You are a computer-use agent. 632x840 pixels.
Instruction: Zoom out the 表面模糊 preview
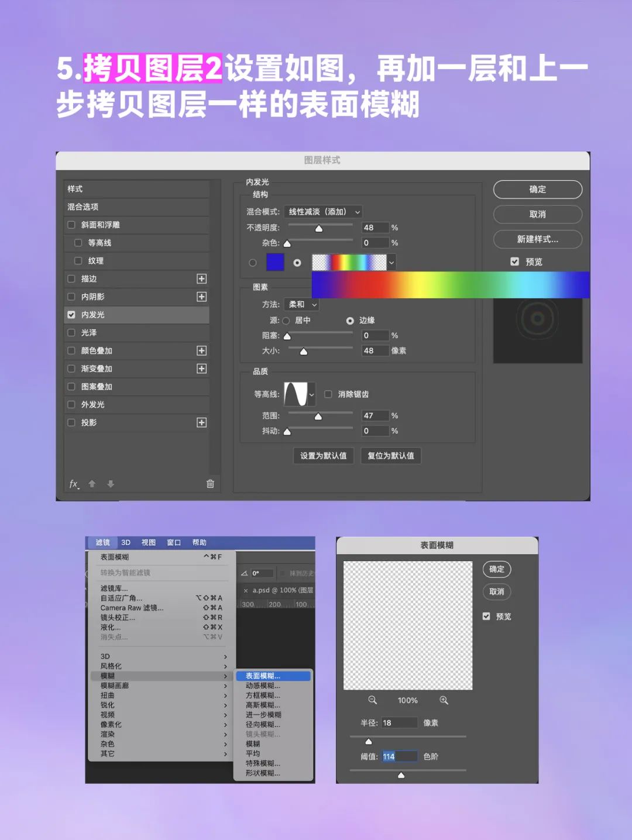372,700
